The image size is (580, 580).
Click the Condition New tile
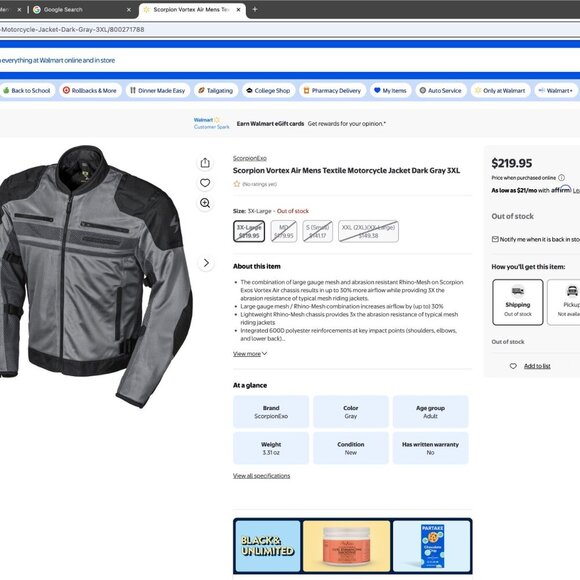[351, 448]
